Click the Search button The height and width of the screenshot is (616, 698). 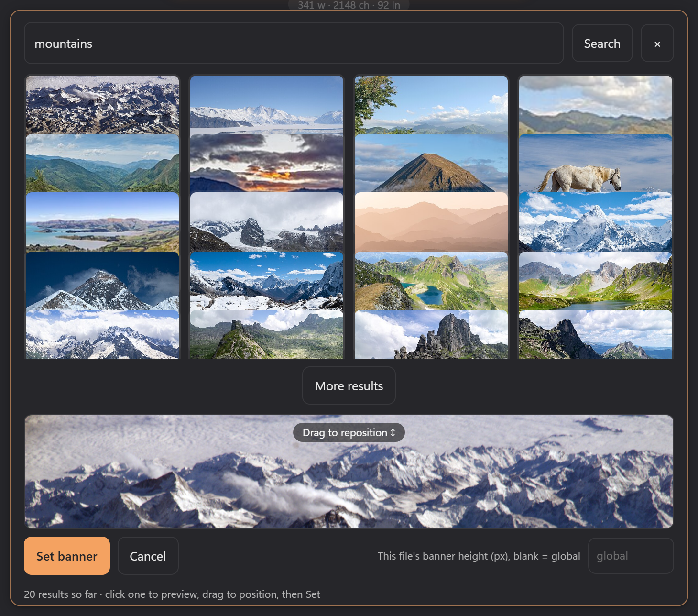click(x=602, y=44)
